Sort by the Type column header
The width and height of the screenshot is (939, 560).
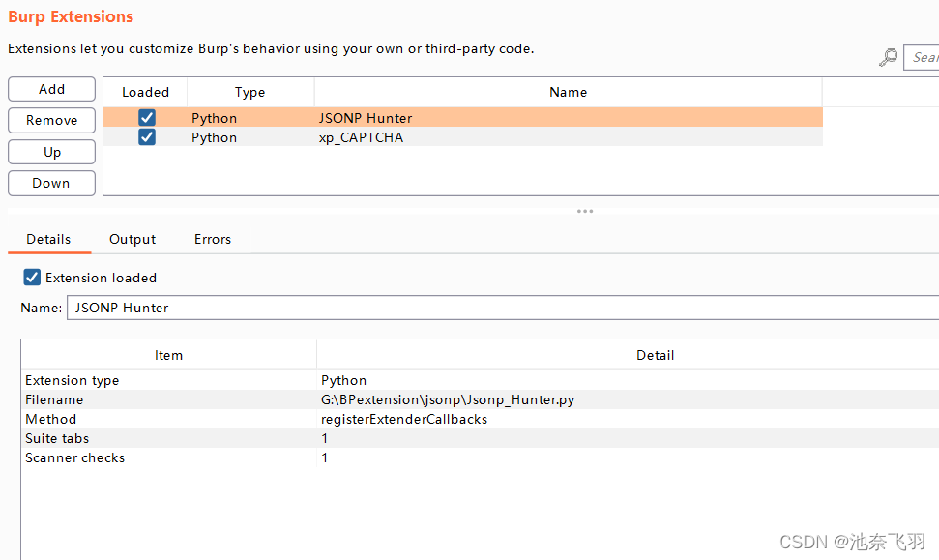click(250, 92)
